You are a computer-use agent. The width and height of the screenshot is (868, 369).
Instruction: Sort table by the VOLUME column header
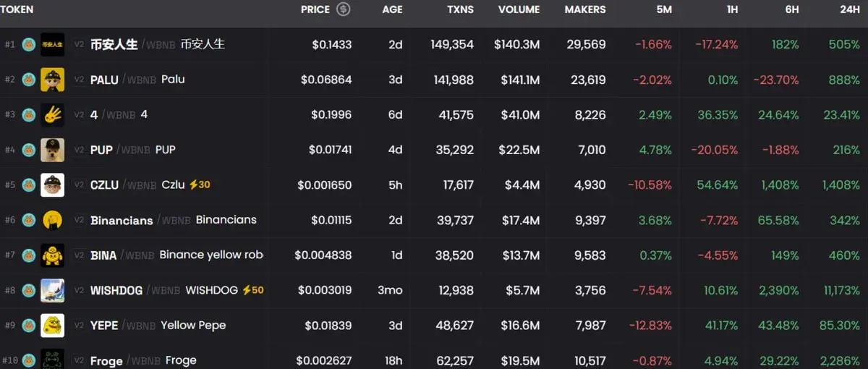coord(519,9)
